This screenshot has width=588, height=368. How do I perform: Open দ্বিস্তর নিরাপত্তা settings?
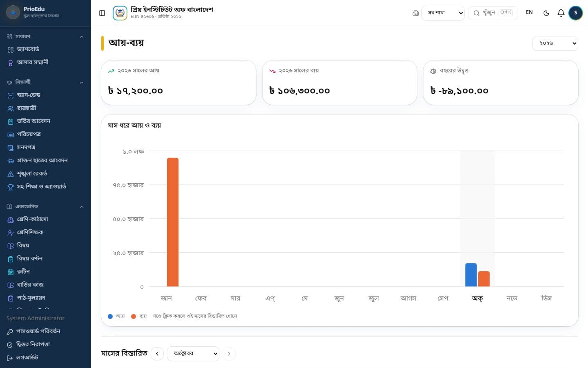tap(45, 345)
